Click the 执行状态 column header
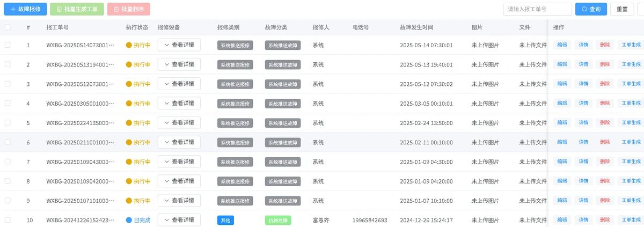The image size is (644, 227). tap(137, 27)
